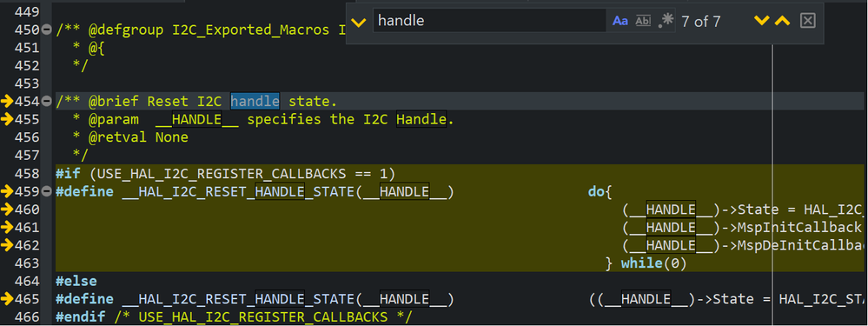
Task: Click the search field containing "handle"
Action: [489, 21]
